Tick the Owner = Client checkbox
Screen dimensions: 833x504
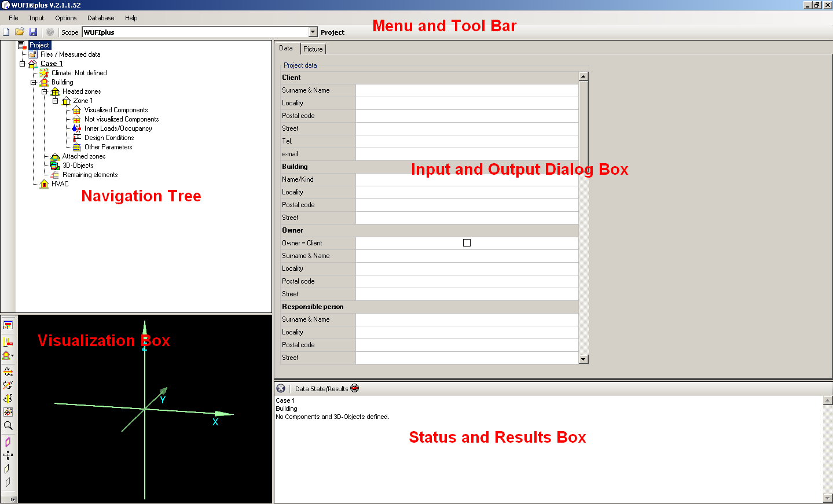[x=467, y=243]
